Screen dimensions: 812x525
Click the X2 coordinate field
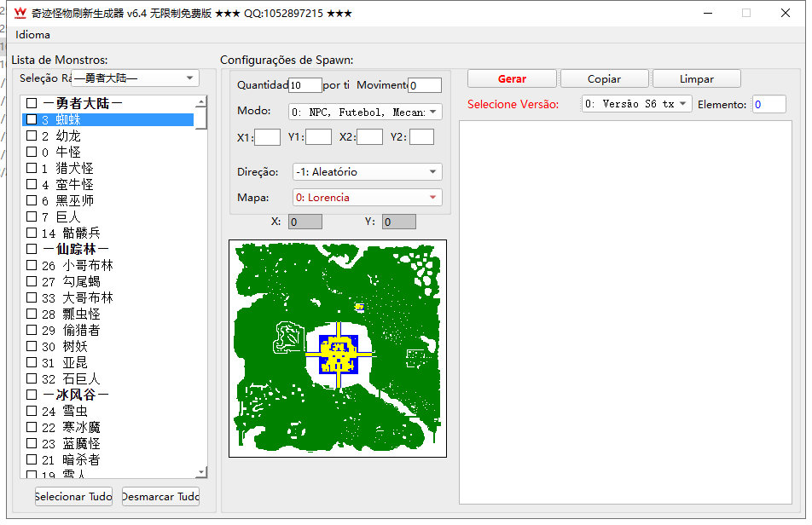coord(370,137)
